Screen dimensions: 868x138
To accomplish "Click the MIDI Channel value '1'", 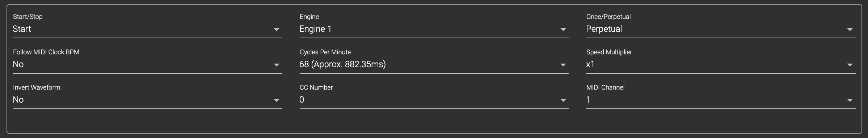I will (588, 100).
